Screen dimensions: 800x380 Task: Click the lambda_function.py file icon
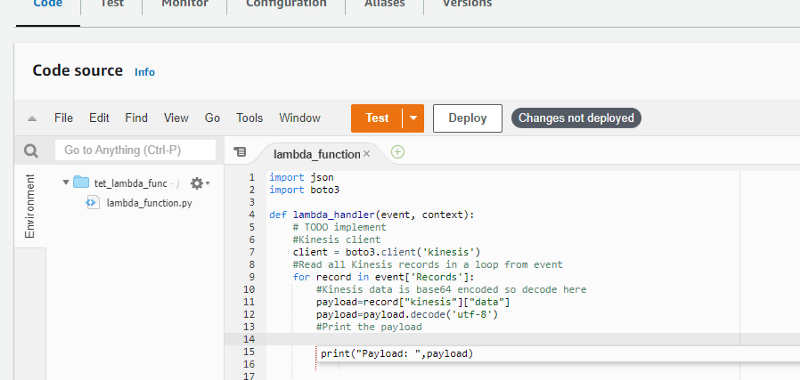pos(92,202)
